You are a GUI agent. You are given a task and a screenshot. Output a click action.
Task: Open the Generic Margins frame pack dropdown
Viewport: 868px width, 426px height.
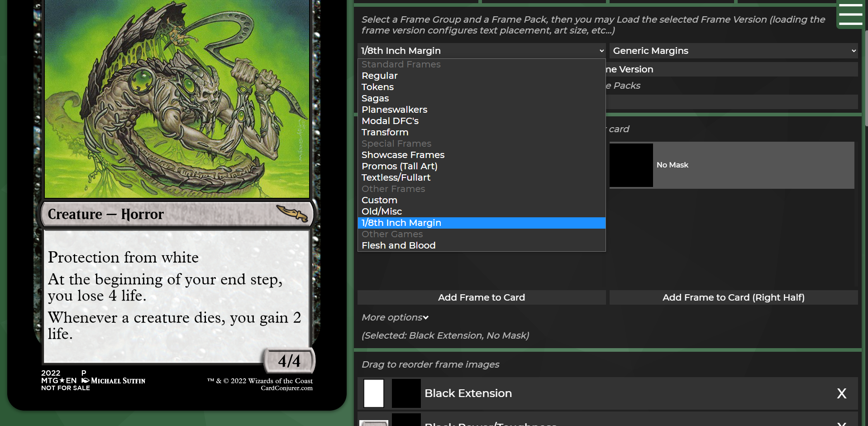tap(734, 51)
